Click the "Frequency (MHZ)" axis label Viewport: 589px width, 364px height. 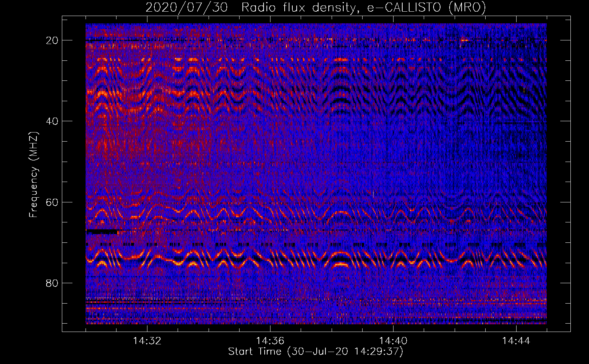point(33,175)
